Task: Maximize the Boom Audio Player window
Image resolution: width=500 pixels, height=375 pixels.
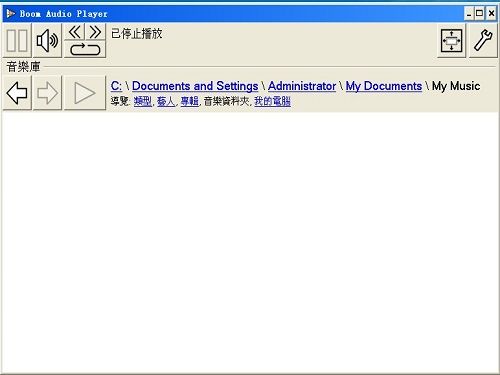Action: pos(479,14)
